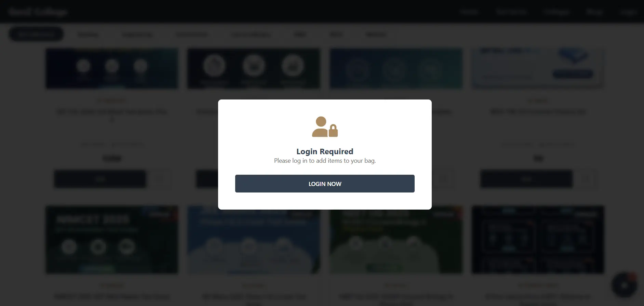
Task: Open the light-colored product thumbnail with blue diamond
Action: click(x=538, y=68)
